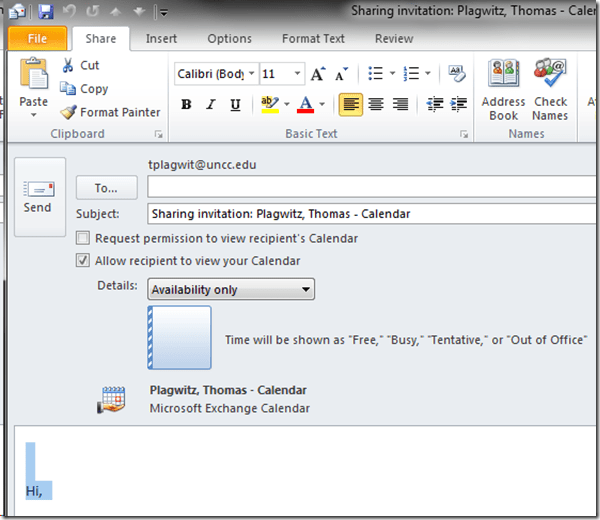This screenshot has width=600, height=520.
Task: Open the File tab
Action: click(x=37, y=39)
